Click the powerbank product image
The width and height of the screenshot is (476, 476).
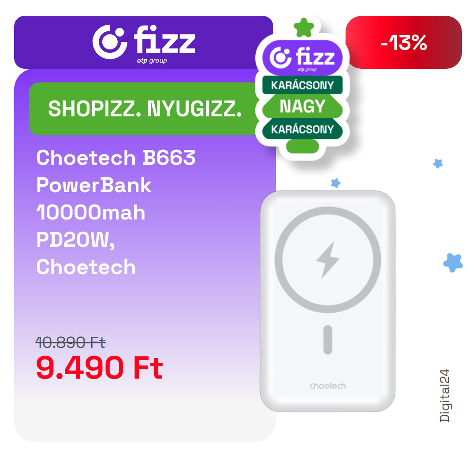pos(328,301)
